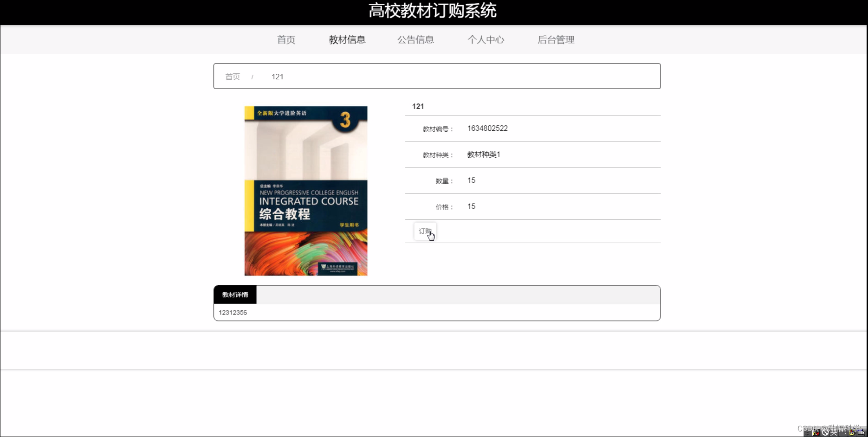Image resolution: width=868 pixels, height=437 pixels.
Task: Click the prohibition-sign tray icon
Action: click(x=824, y=433)
